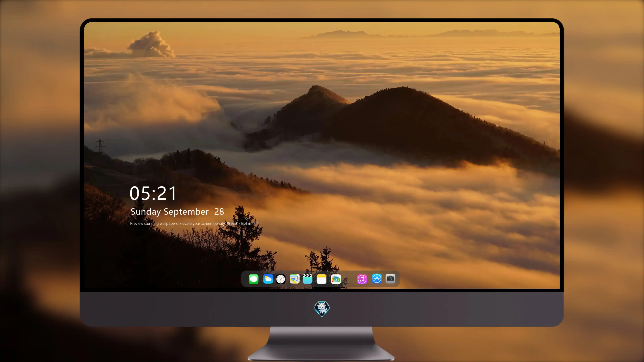Launch Maps from the dock
644x362 pixels.
coord(294,279)
